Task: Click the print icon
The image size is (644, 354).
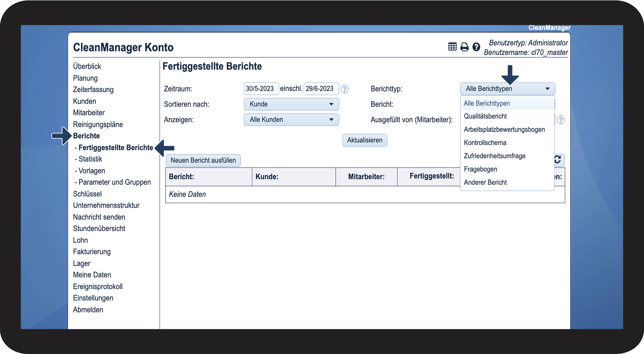Action: click(464, 47)
